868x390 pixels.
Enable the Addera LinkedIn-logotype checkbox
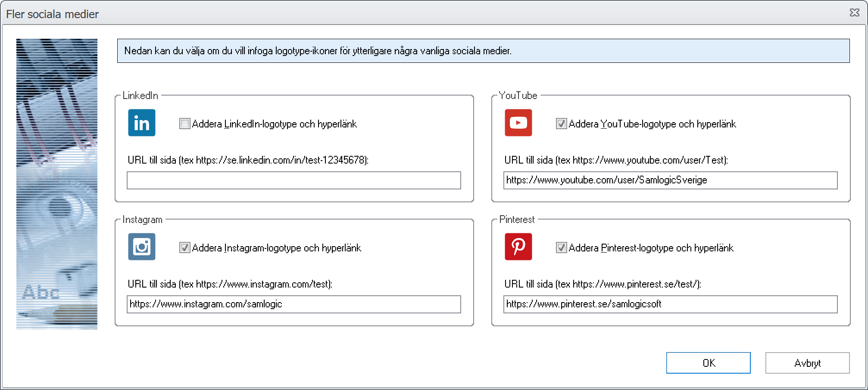tap(184, 124)
